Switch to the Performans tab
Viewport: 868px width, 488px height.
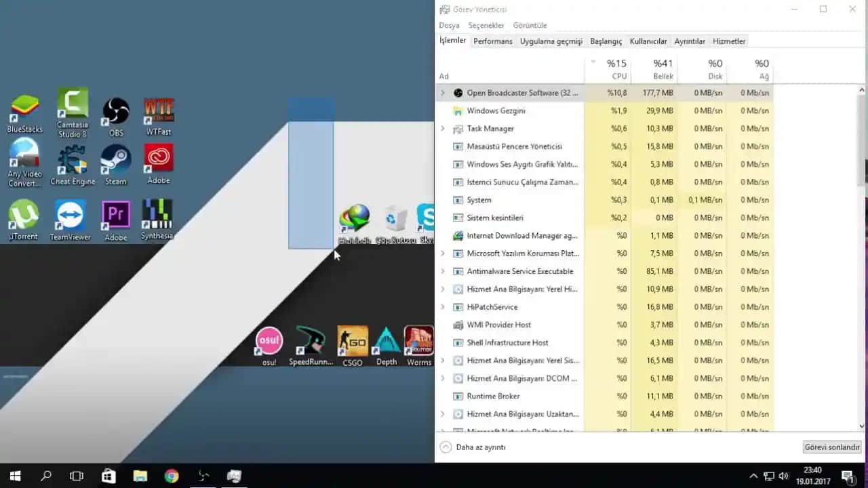click(493, 41)
